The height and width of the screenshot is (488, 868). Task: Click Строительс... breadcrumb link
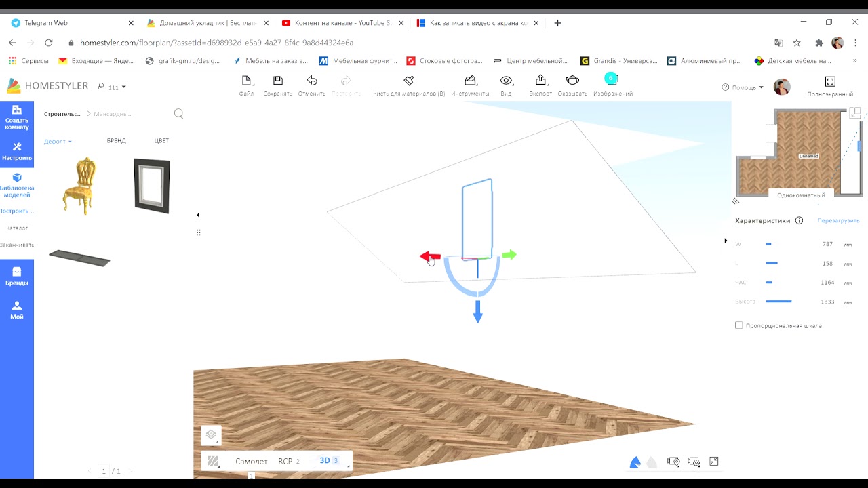coord(62,114)
